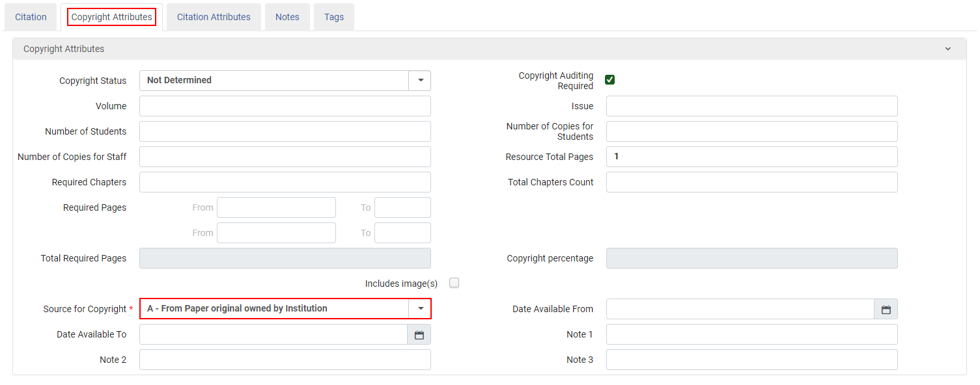Click the Total Required Pages field
This screenshot has height=385, width=980.
285,258
